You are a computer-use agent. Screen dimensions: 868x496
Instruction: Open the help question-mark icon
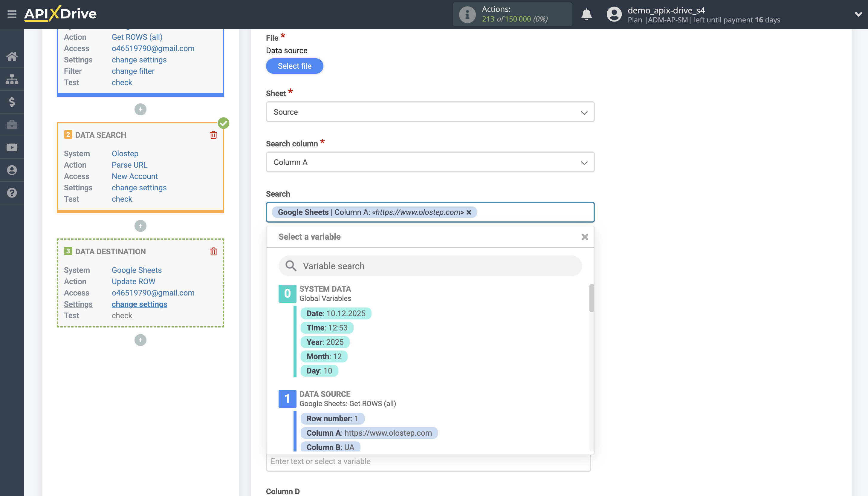pyautogui.click(x=12, y=193)
